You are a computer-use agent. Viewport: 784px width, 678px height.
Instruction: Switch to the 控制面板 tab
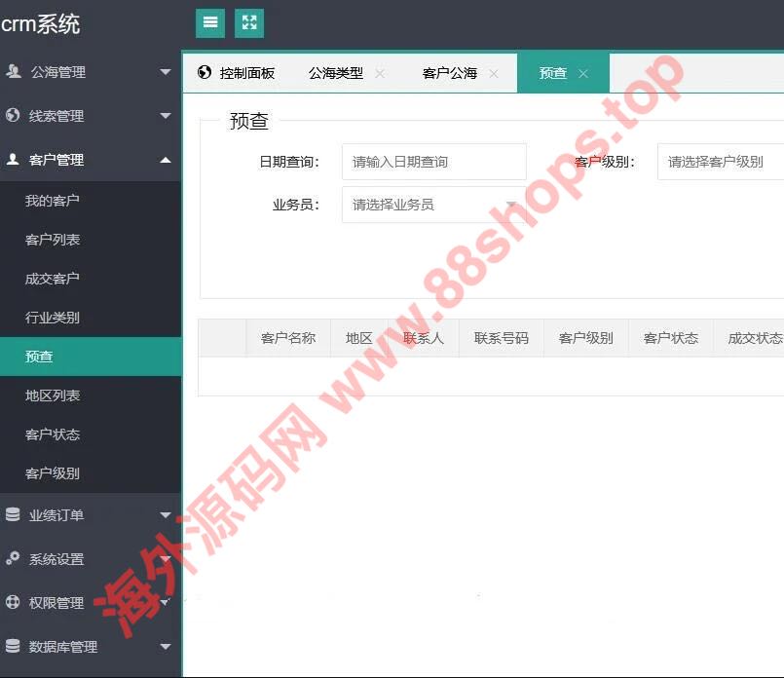click(x=246, y=73)
